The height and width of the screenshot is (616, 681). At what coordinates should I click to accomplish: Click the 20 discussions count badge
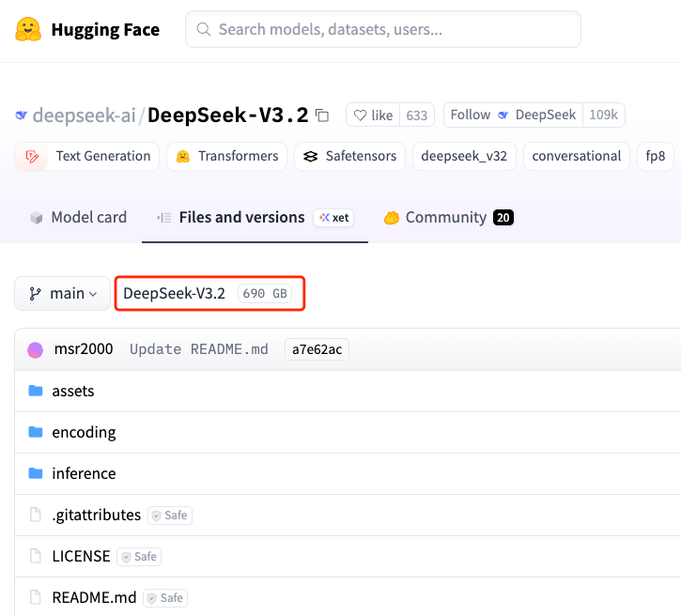[503, 218]
